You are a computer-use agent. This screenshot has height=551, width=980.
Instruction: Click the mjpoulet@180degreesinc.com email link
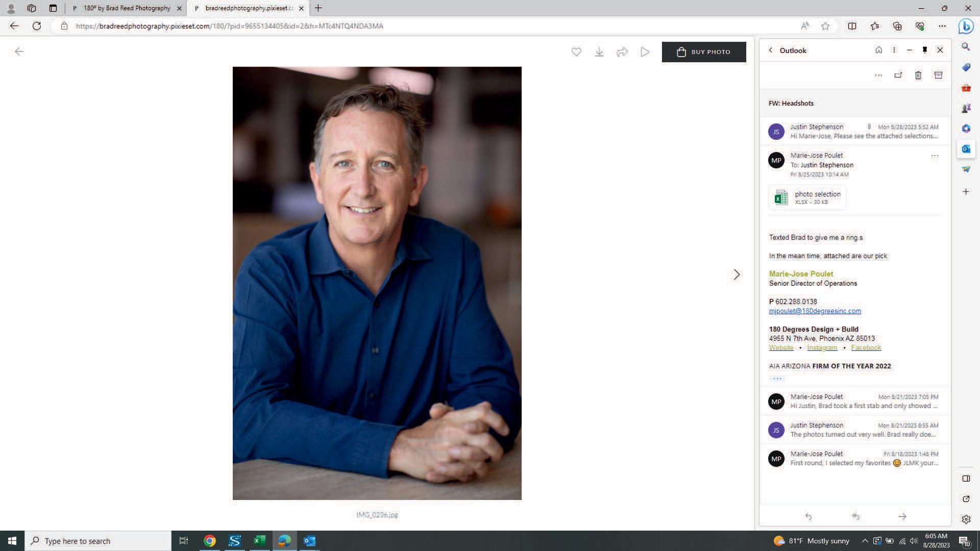pos(815,311)
